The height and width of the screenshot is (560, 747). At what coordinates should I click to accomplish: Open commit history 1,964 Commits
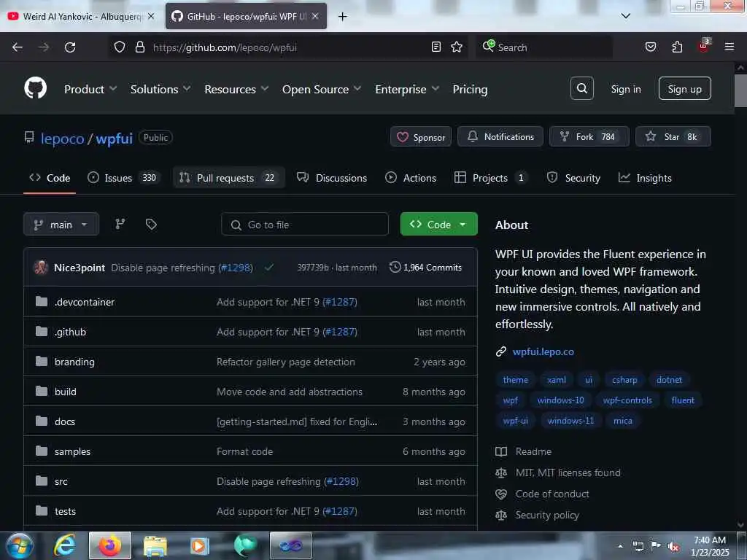[x=426, y=267]
